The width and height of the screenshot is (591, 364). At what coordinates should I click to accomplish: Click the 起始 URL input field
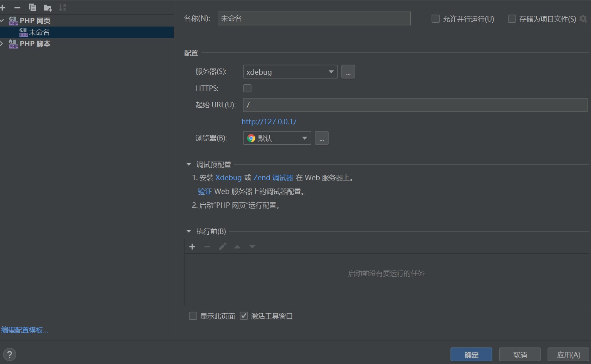pyautogui.click(x=415, y=105)
